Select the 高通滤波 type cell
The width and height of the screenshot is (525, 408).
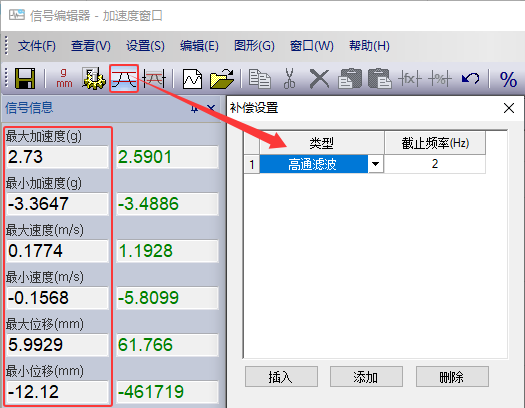coord(314,164)
